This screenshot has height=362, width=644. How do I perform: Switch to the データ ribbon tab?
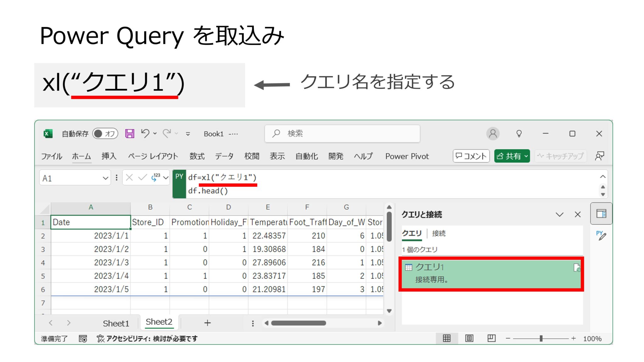pyautogui.click(x=224, y=156)
